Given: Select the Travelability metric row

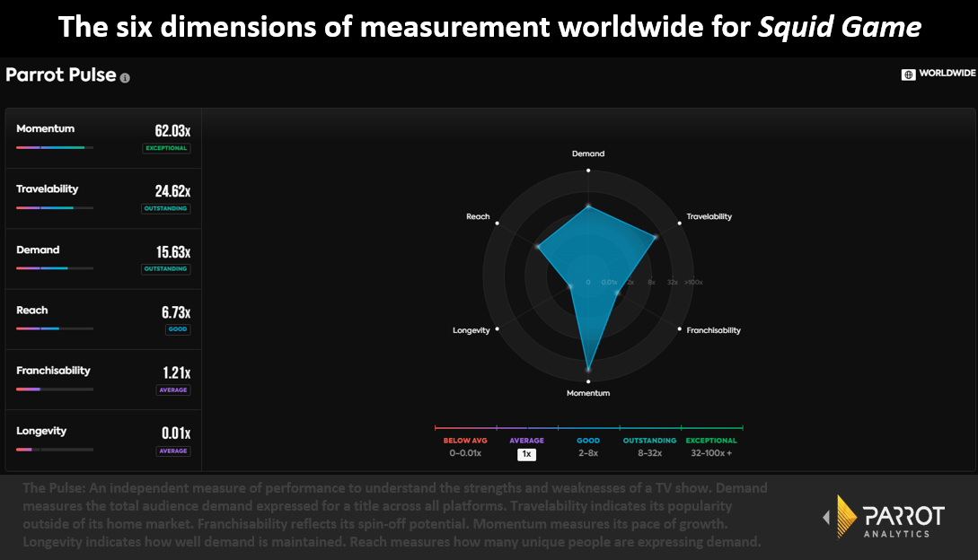Looking at the screenshot, I should (103, 198).
